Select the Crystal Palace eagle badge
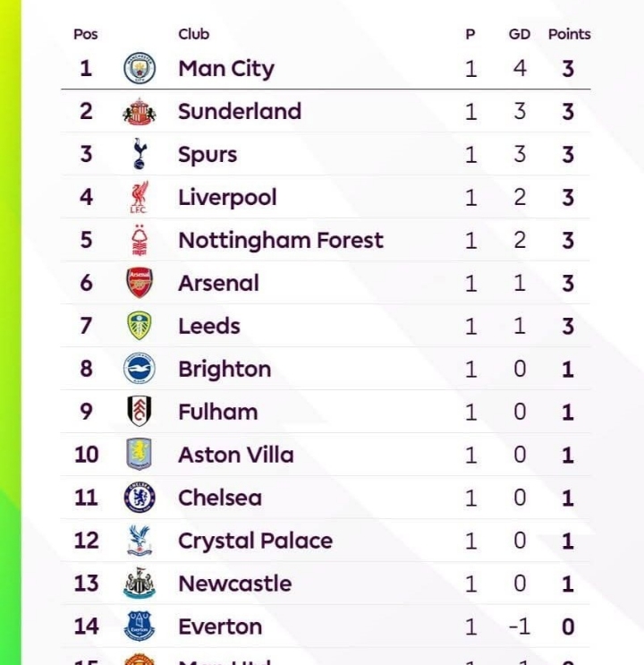Screen dimensions: 644x665 (x=140, y=541)
